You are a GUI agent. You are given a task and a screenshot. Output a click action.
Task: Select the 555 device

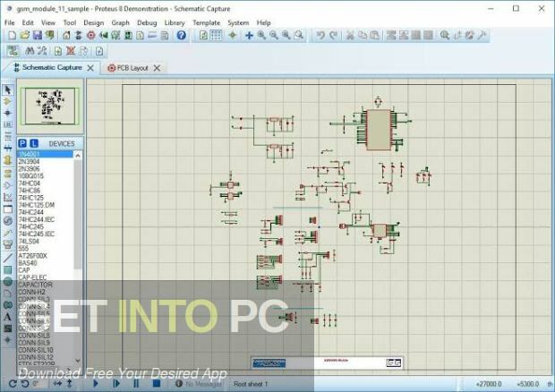(23, 249)
